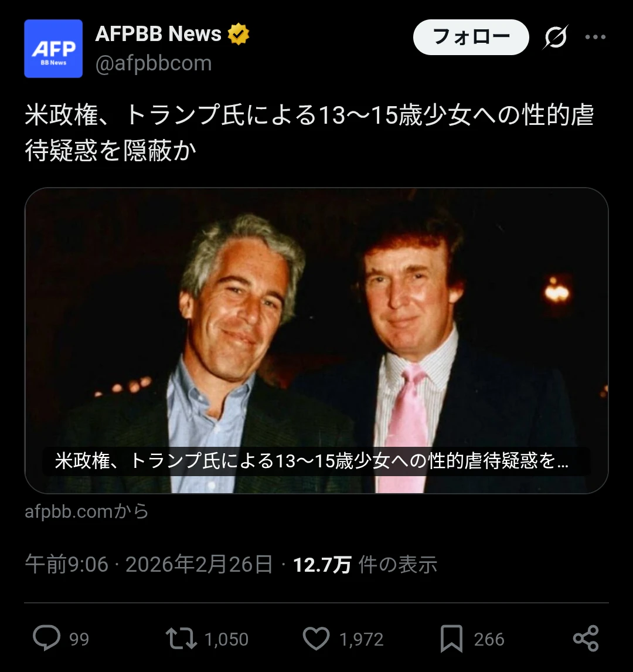Open the AFPBB News display name

[x=158, y=34]
